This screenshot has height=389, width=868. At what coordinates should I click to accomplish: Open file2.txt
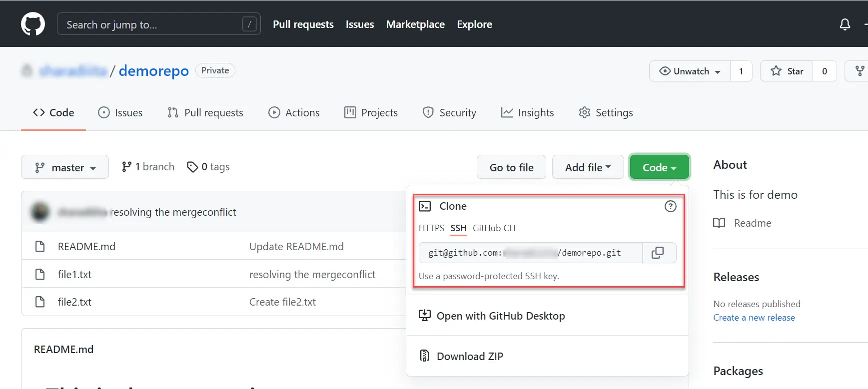coord(74,302)
